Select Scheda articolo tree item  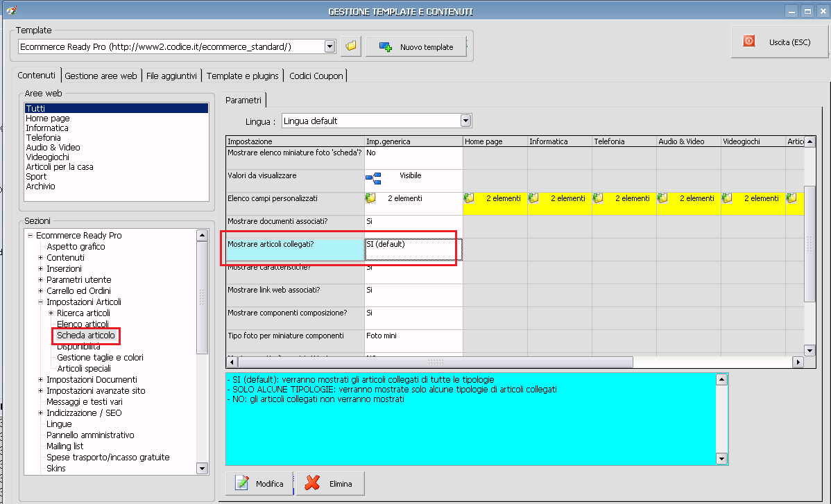tap(86, 335)
